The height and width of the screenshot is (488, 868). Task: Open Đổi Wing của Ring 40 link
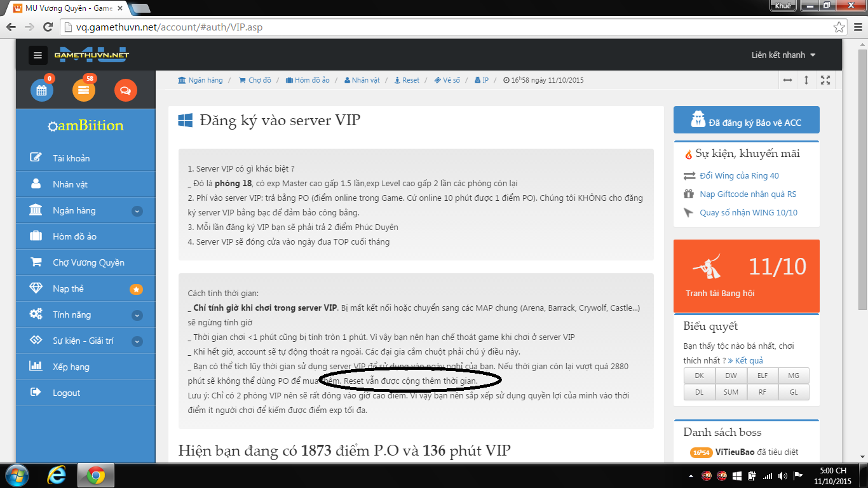(x=738, y=175)
